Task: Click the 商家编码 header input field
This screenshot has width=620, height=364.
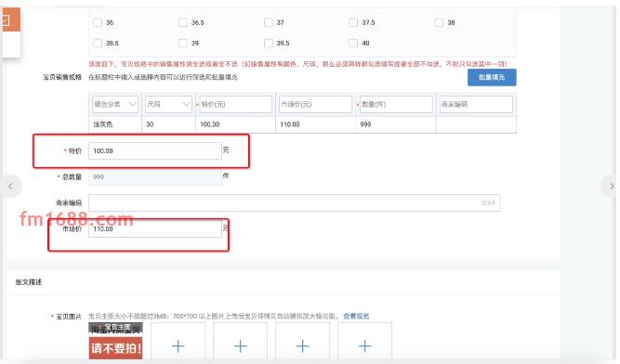Action: 476,104
